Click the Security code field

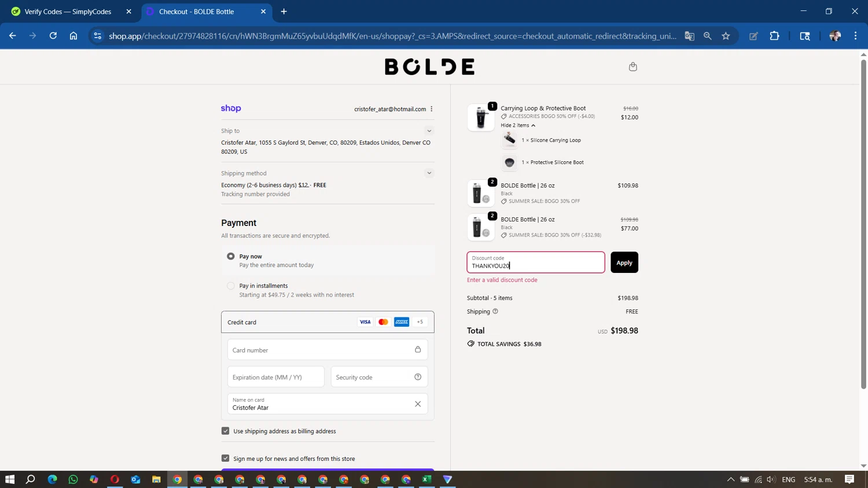pyautogui.click(x=379, y=377)
